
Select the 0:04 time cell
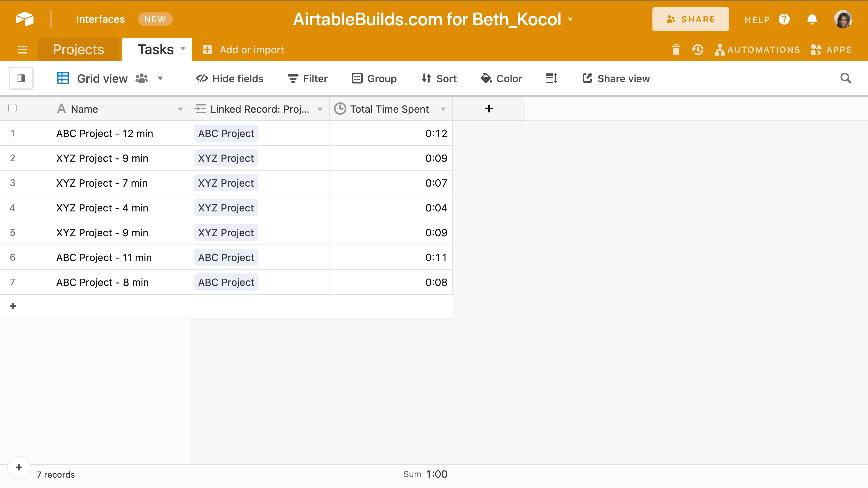click(x=391, y=208)
